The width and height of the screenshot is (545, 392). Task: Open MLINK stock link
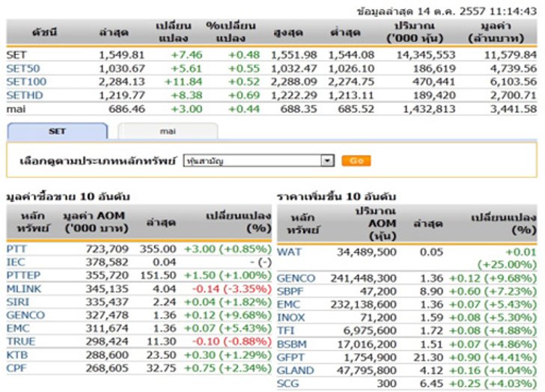pos(24,289)
